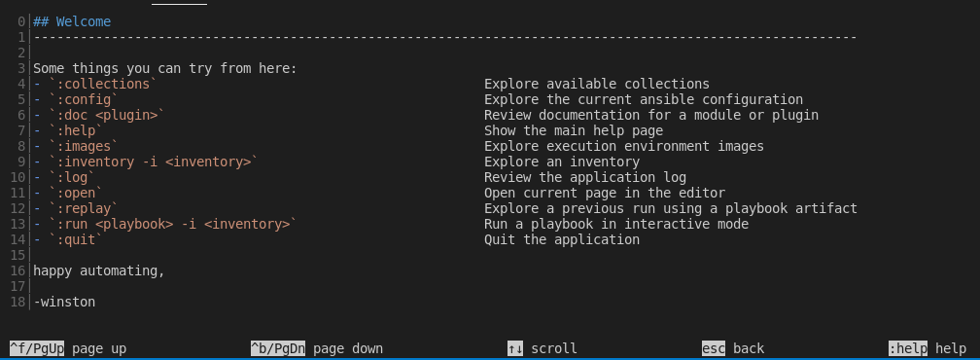Click the 'esc' back key hint
Image resolution: width=980 pixels, height=360 pixels.
(714, 348)
